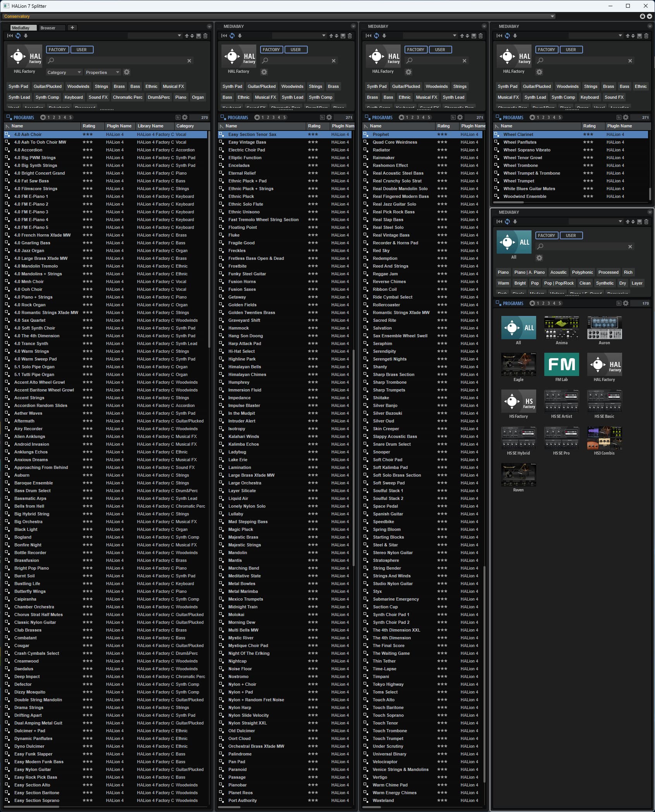Viewport: 655px width, 812px height.
Task: Expand the Conservatory preset dropdown
Action: click(x=552, y=16)
